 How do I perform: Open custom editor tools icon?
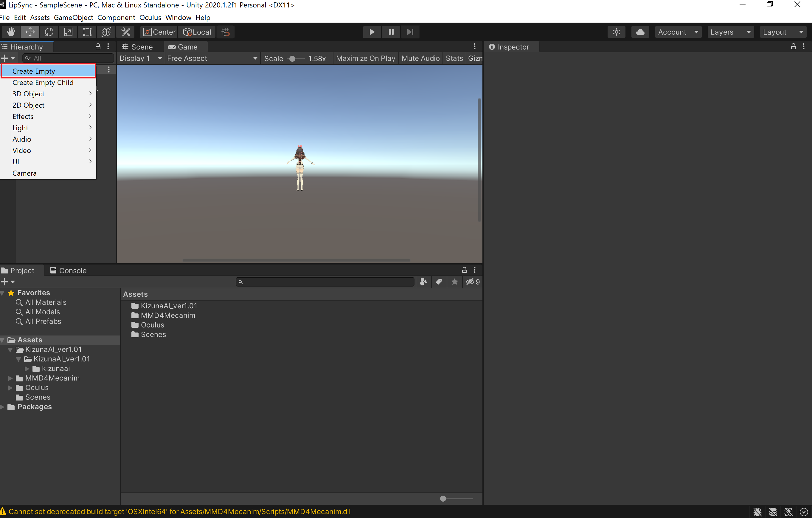tap(125, 32)
